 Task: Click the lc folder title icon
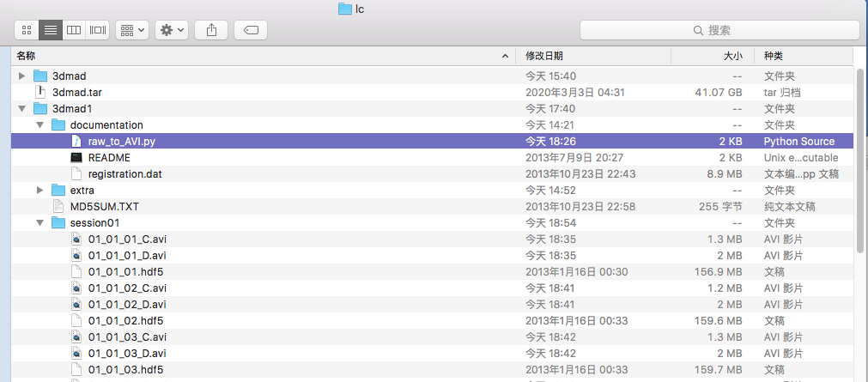[345, 9]
